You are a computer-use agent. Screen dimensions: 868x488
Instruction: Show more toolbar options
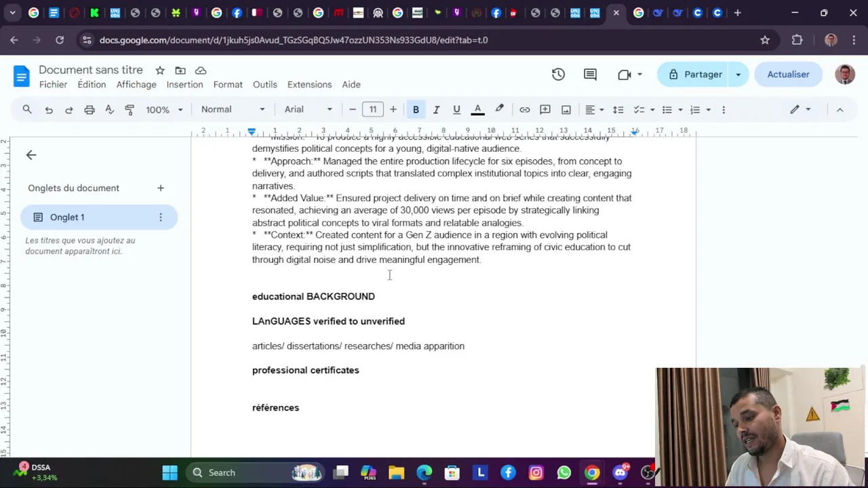coord(724,110)
